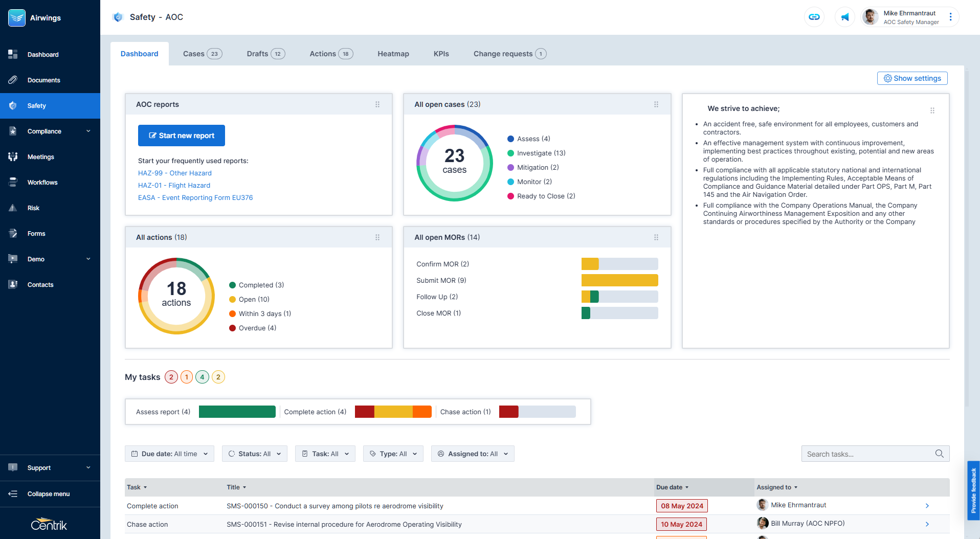The width and height of the screenshot is (980, 539).
Task: Click the 23 cases donut chart
Action: (455, 163)
